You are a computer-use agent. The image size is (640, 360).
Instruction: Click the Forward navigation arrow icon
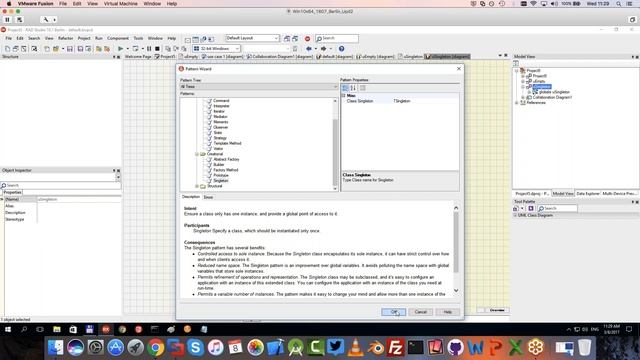[x=323, y=49]
